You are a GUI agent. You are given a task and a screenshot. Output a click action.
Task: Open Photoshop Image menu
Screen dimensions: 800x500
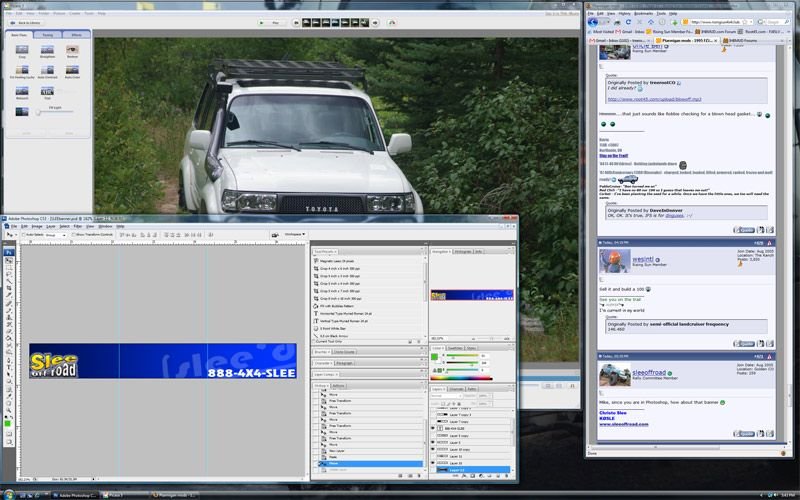pos(37,226)
